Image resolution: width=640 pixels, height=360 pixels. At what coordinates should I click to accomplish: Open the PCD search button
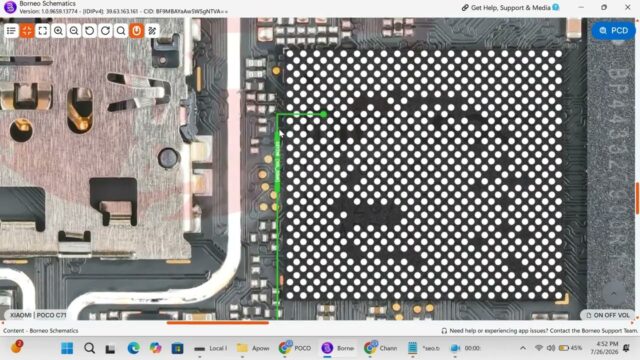[x=613, y=31]
